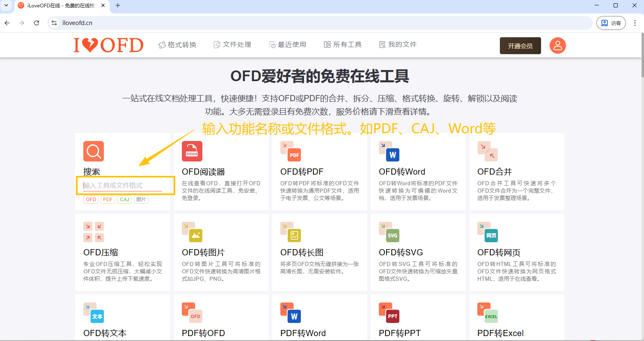Open a new browser tab with plus
The image size is (644, 341).
click(118, 5)
